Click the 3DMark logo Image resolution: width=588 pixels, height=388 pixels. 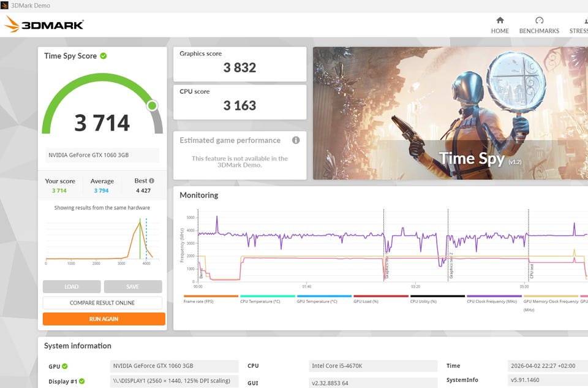coord(44,25)
